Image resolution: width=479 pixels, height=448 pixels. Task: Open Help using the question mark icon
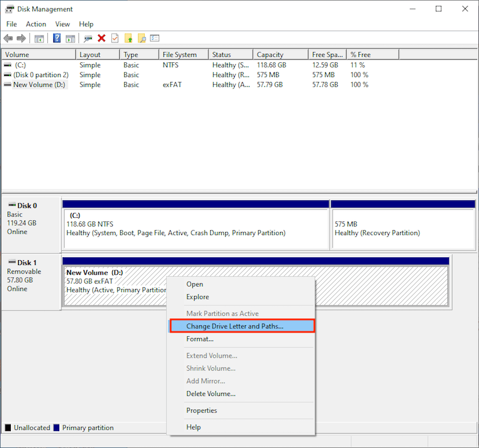point(56,38)
